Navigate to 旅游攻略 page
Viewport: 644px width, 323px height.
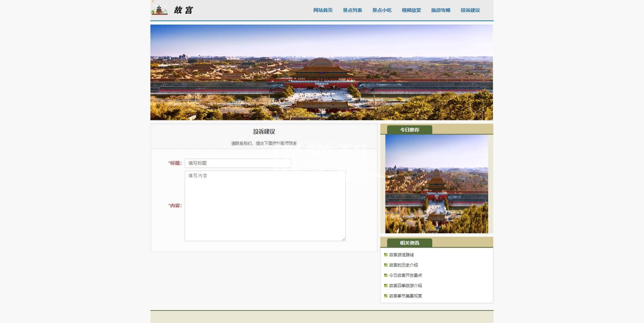click(x=440, y=10)
